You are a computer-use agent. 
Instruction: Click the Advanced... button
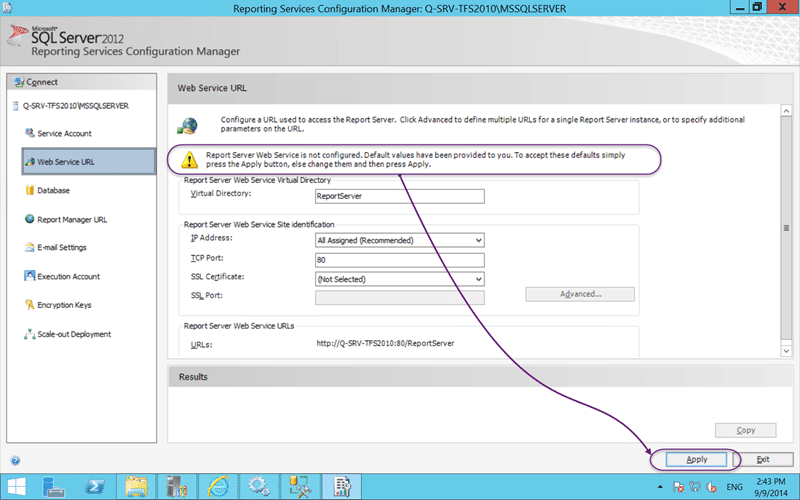[x=580, y=294]
